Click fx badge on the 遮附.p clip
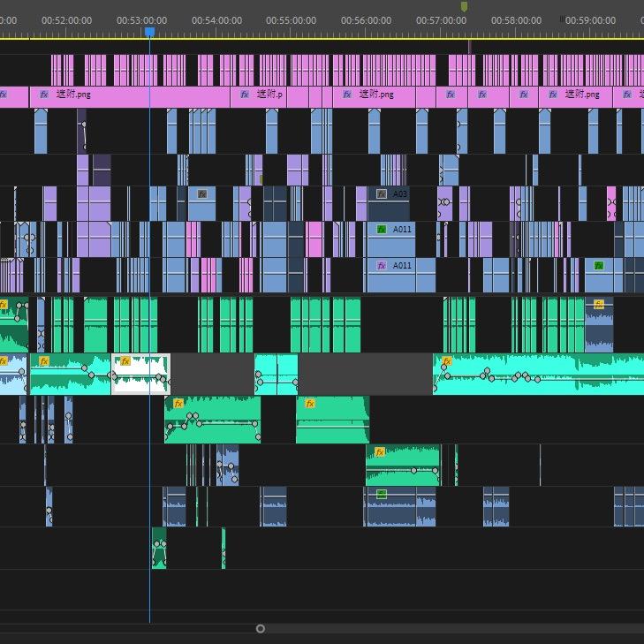Viewport: 644px width, 644px height. point(244,95)
